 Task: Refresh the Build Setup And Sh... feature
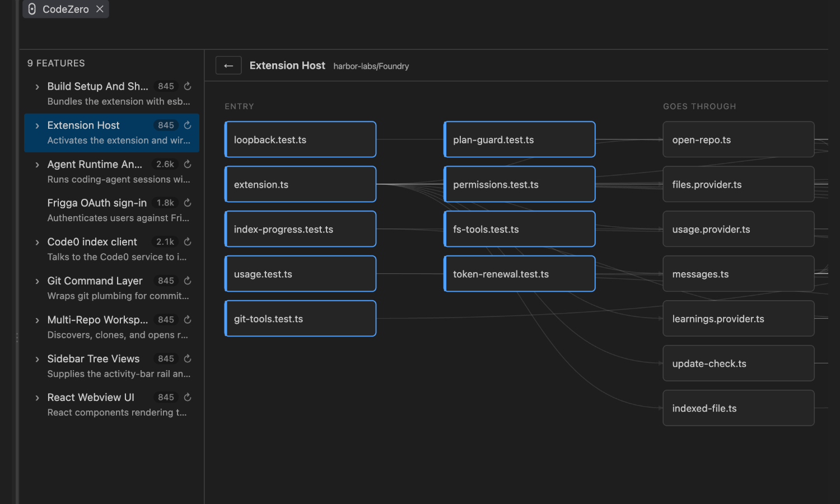pos(188,86)
